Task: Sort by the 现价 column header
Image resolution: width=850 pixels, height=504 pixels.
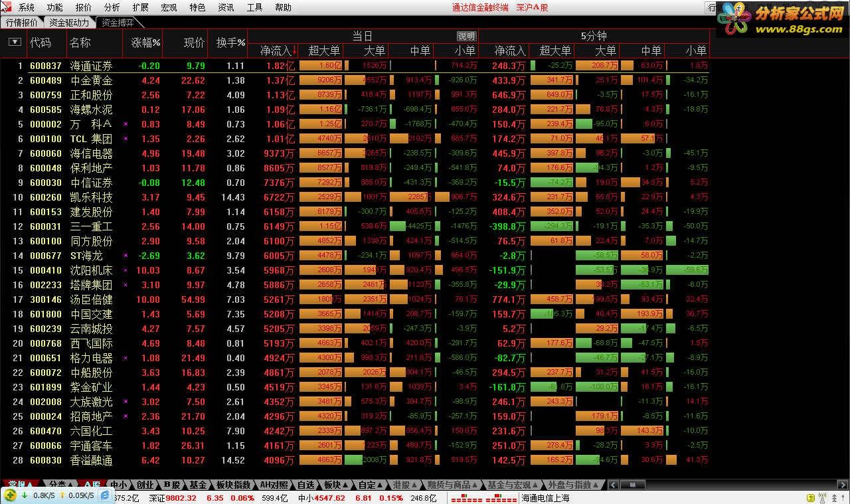Action: pos(193,42)
